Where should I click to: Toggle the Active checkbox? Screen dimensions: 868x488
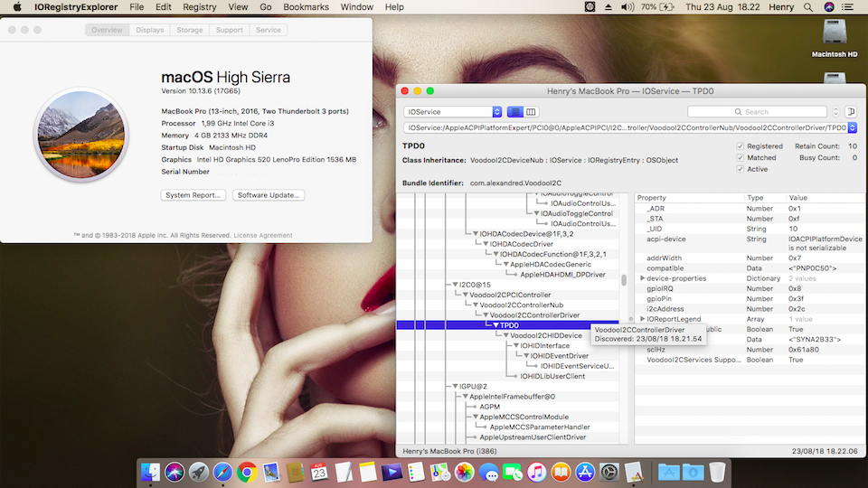click(741, 169)
